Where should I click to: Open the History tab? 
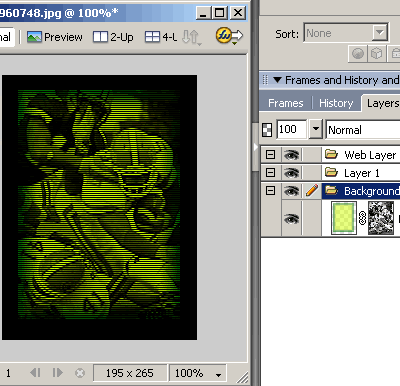336,103
